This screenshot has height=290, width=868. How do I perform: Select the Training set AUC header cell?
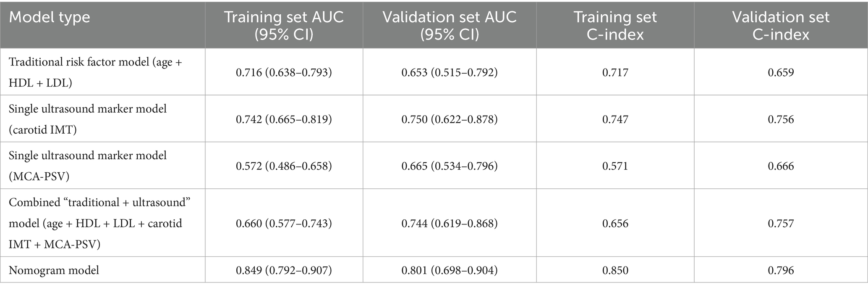pos(284,25)
